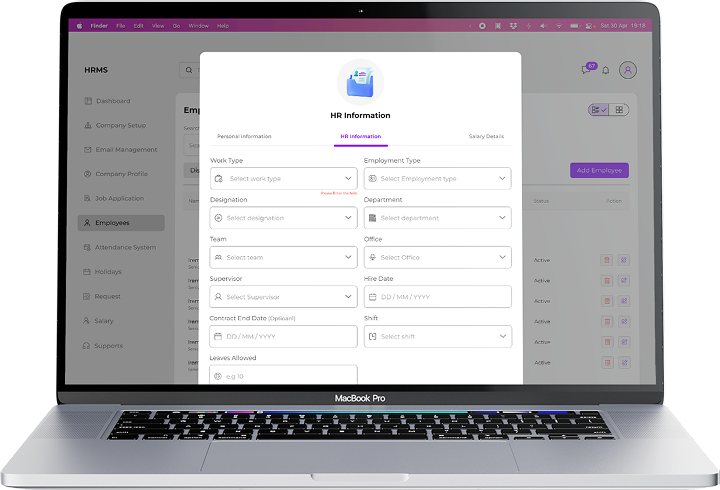Click the chat messages icon with badge

[587, 70]
